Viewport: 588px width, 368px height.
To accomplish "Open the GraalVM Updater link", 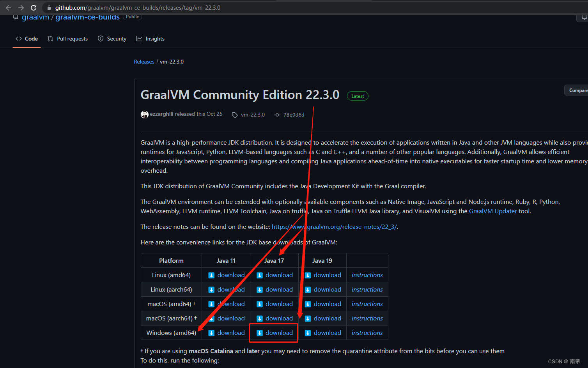I will (x=493, y=211).
